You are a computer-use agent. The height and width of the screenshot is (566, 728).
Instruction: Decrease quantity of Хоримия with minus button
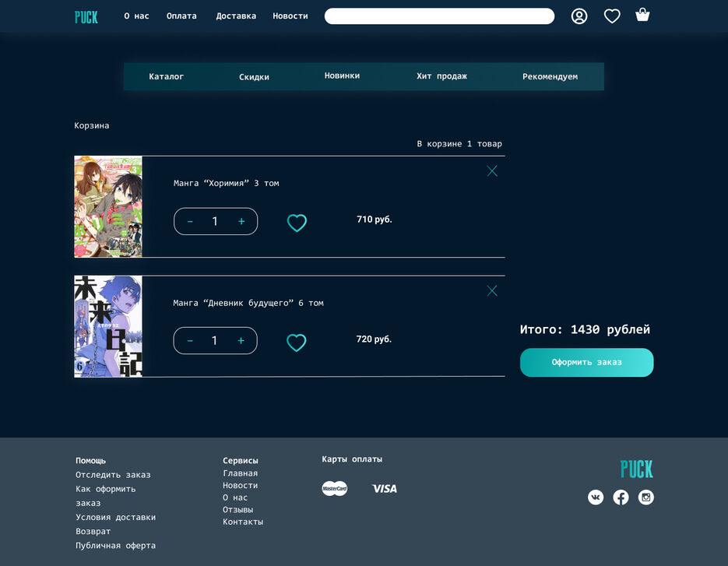190,222
